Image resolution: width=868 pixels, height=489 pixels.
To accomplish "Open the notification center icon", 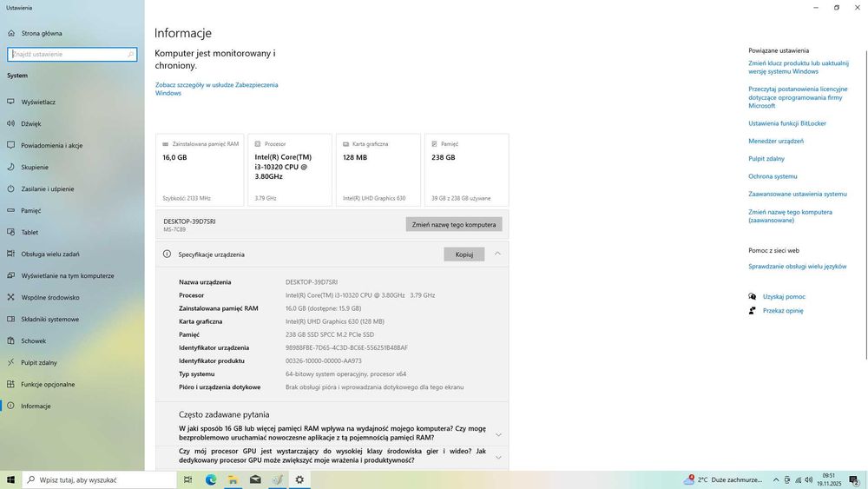I will (855, 480).
